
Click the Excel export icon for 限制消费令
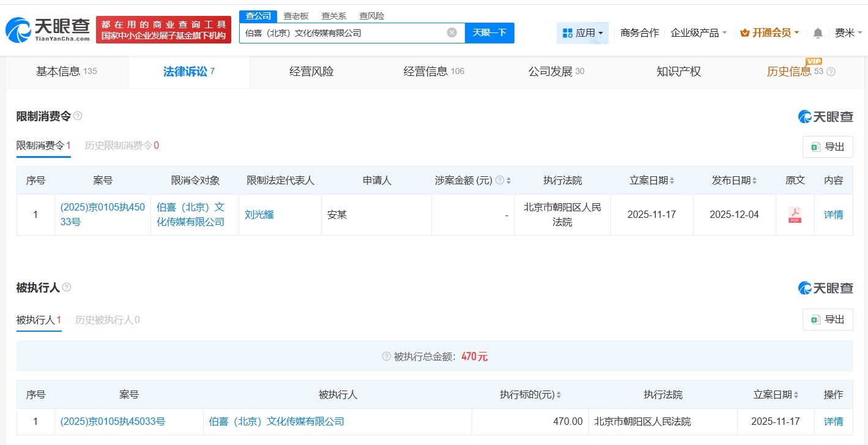point(815,147)
